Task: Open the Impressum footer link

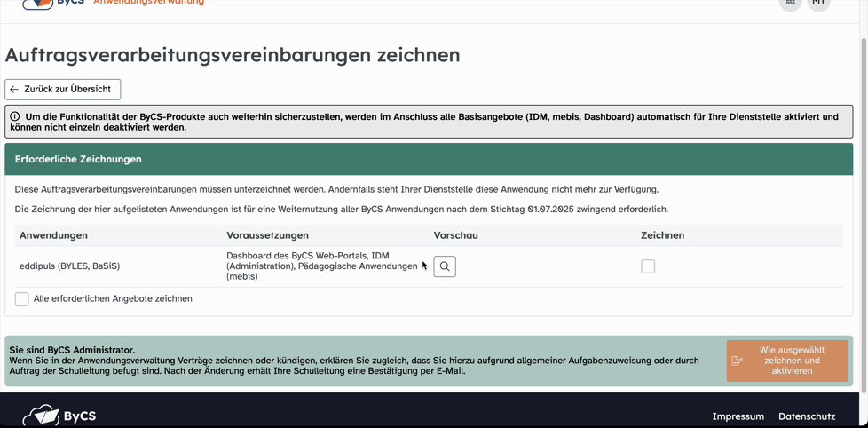Action: 738,416
